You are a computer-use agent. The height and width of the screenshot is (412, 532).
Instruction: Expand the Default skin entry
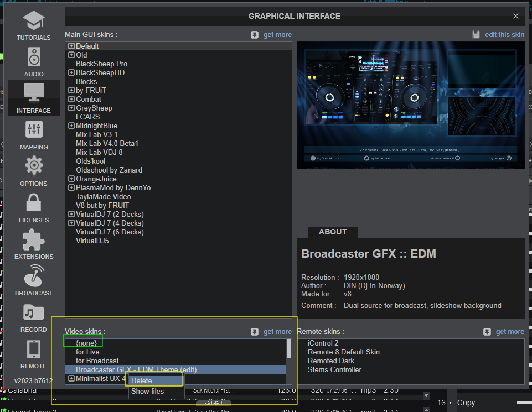tap(71, 46)
